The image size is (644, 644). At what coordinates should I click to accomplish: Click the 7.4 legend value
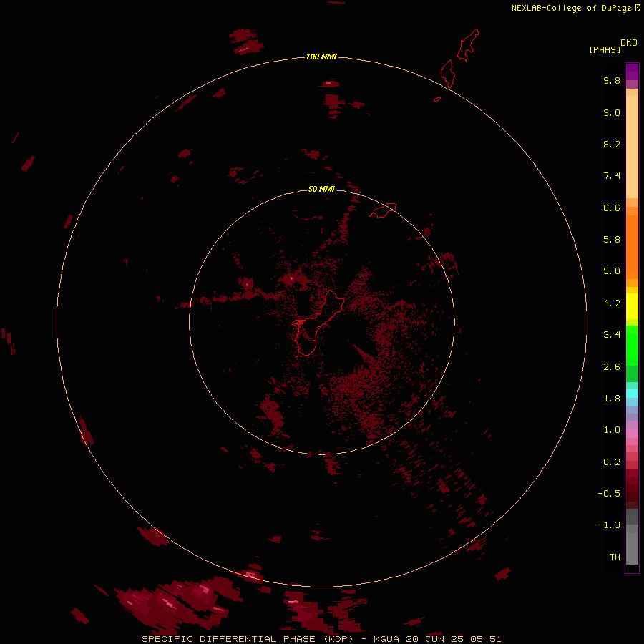click(x=612, y=176)
